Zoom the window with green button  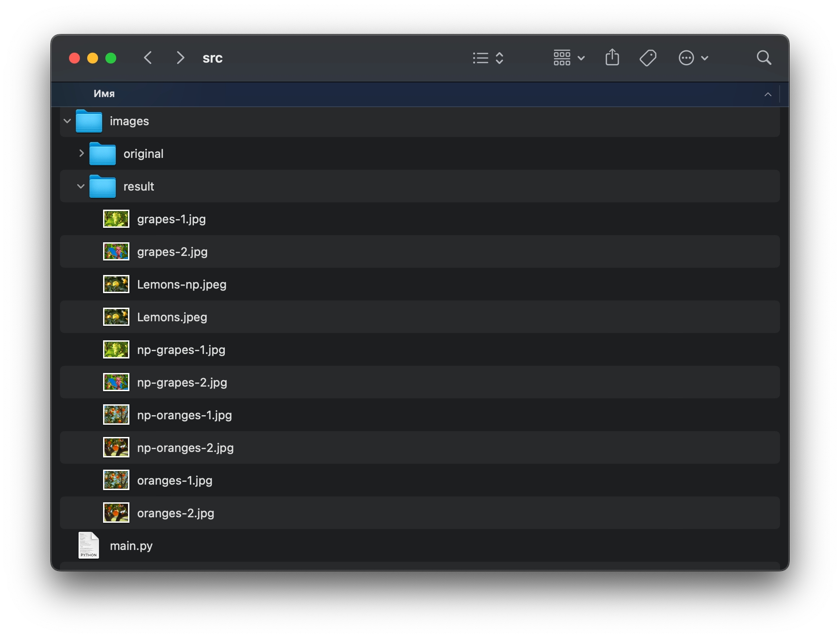pyautogui.click(x=111, y=58)
